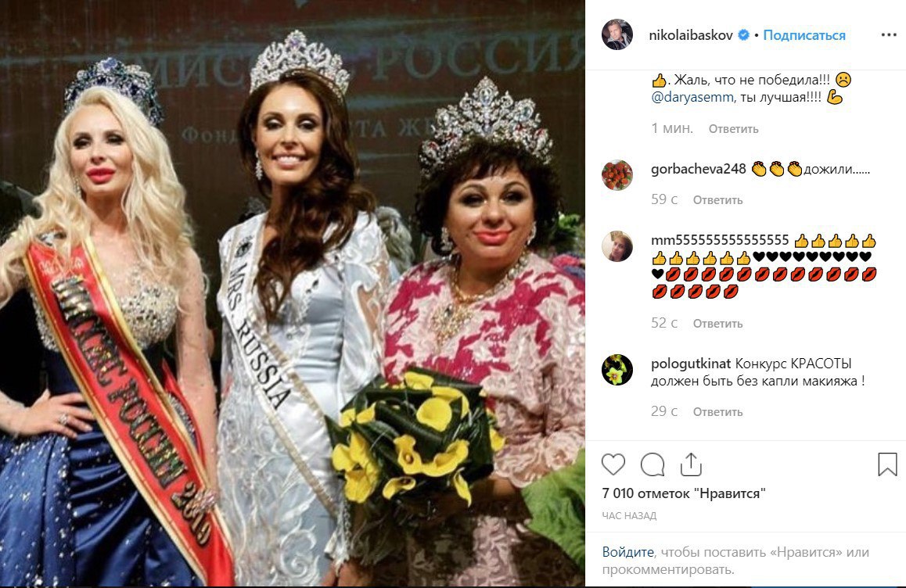Open the @daryasemm mention
Viewport: 906px width, 588px height.
coord(692,97)
